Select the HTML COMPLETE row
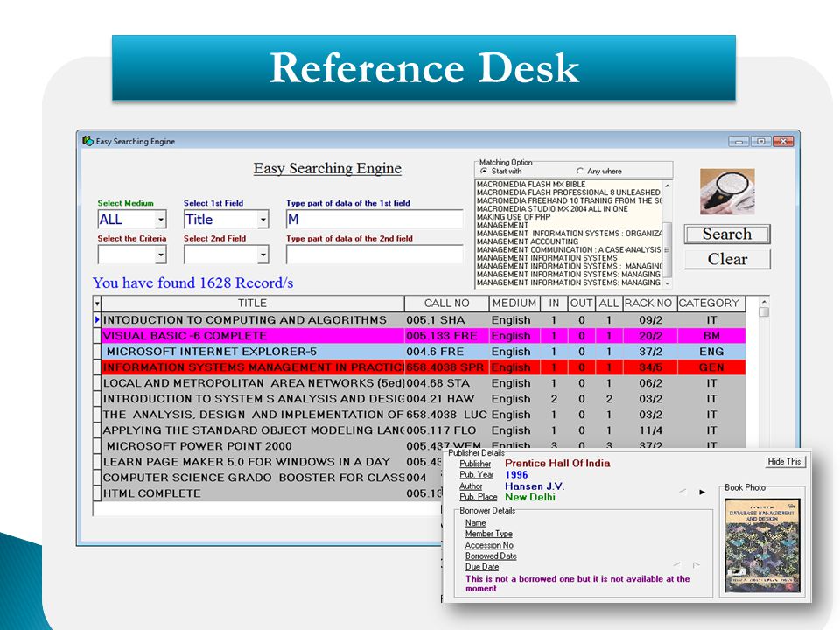This screenshot has height=630, width=840. point(271,493)
